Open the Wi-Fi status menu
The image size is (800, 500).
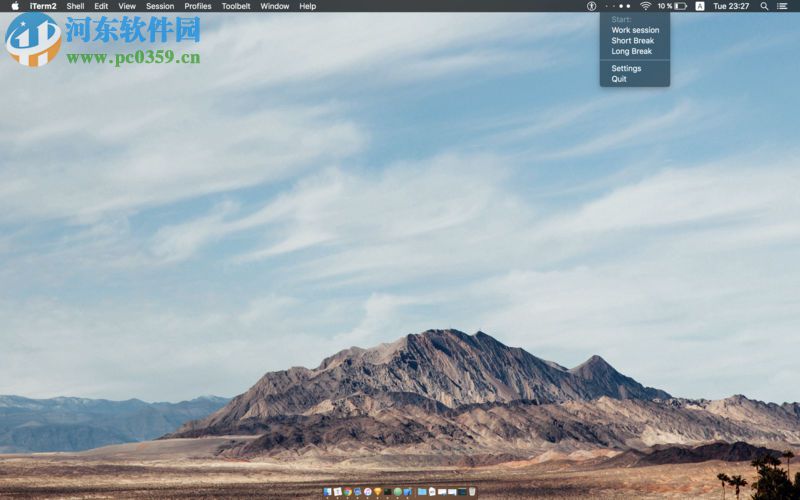coord(645,6)
